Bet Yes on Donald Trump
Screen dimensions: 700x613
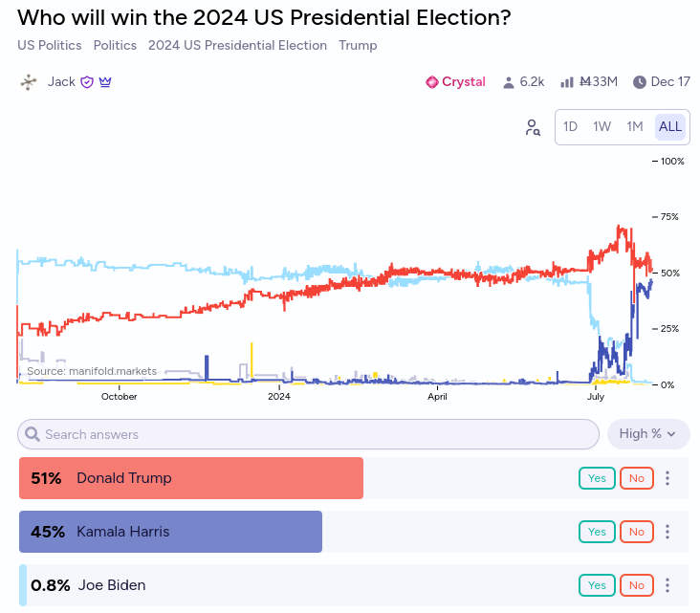point(597,478)
